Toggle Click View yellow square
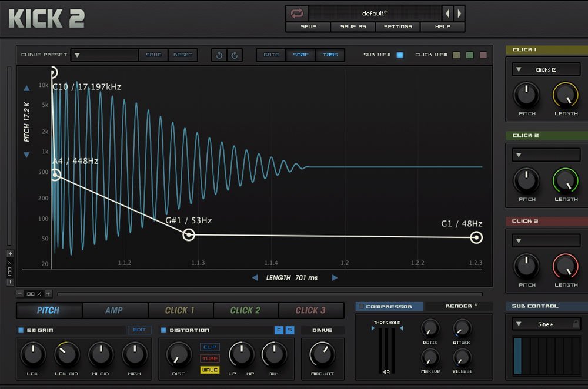The image size is (588, 389). click(456, 55)
